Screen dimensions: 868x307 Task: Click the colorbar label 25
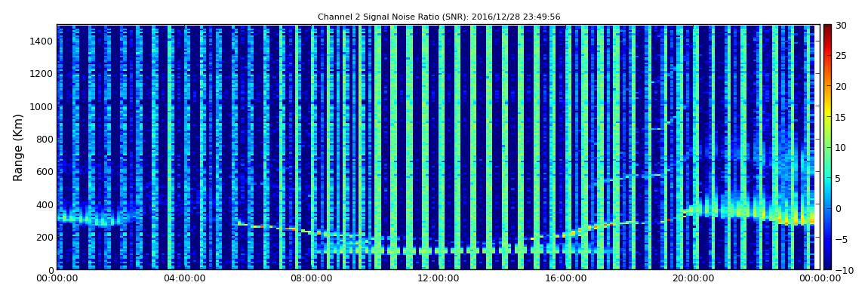(x=841, y=55)
